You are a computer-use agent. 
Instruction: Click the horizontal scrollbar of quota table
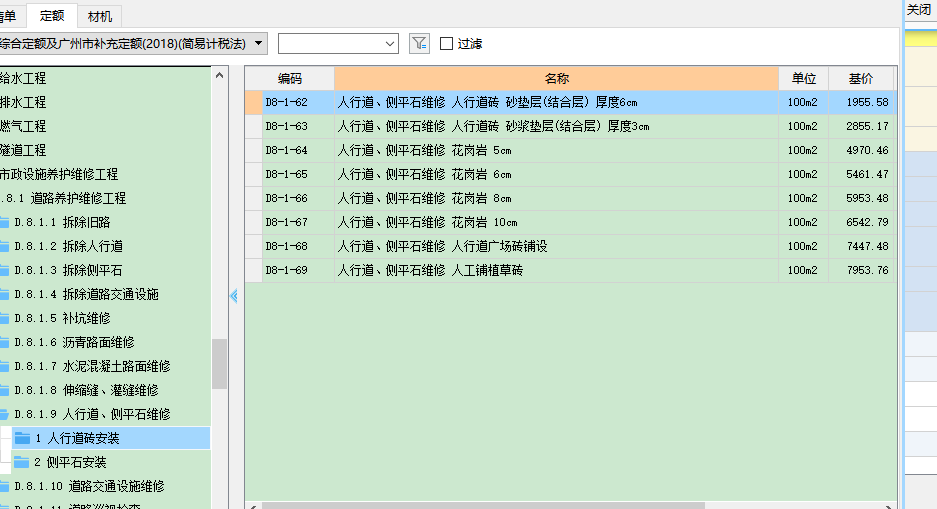pyautogui.click(x=483, y=505)
